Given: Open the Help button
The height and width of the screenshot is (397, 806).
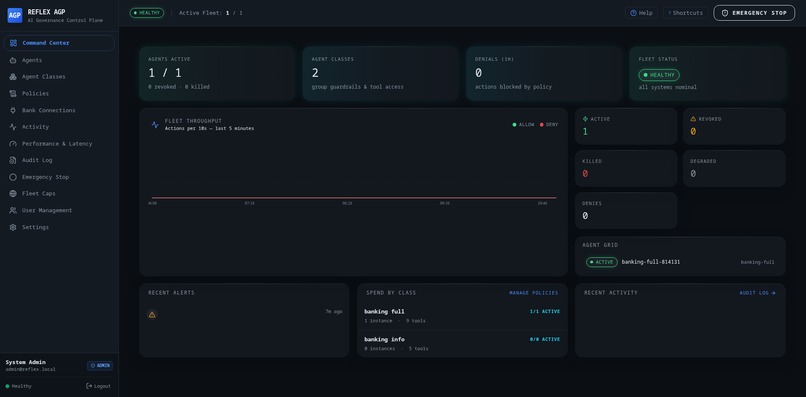Looking at the screenshot, I should click(641, 13).
